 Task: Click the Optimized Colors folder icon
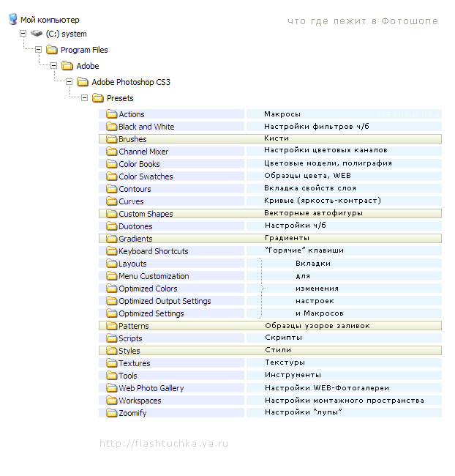click(x=112, y=289)
